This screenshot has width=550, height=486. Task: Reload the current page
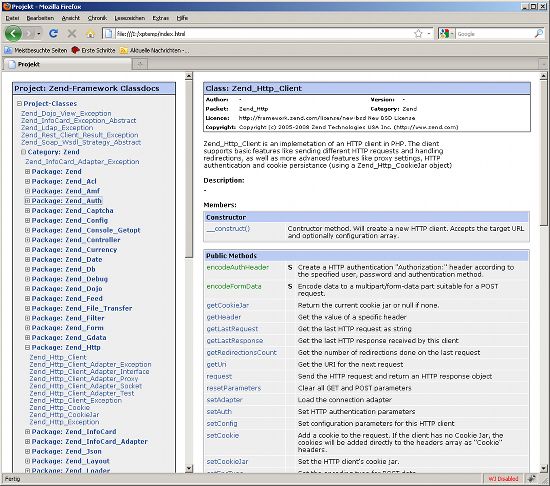point(53,34)
